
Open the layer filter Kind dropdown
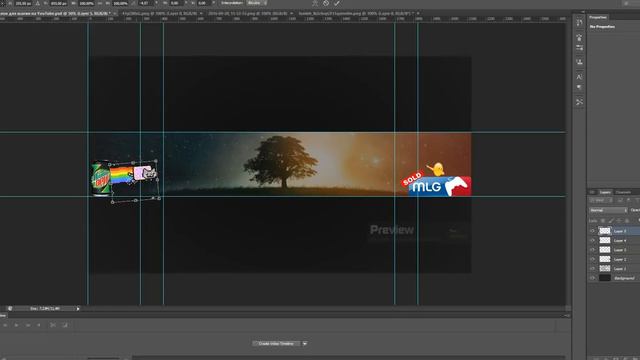600,200
